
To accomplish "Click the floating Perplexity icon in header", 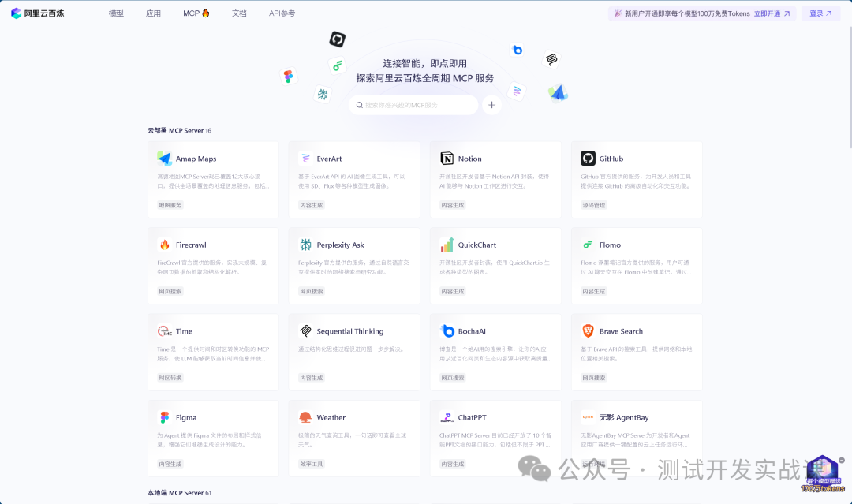I will click(x=323, y=94).
